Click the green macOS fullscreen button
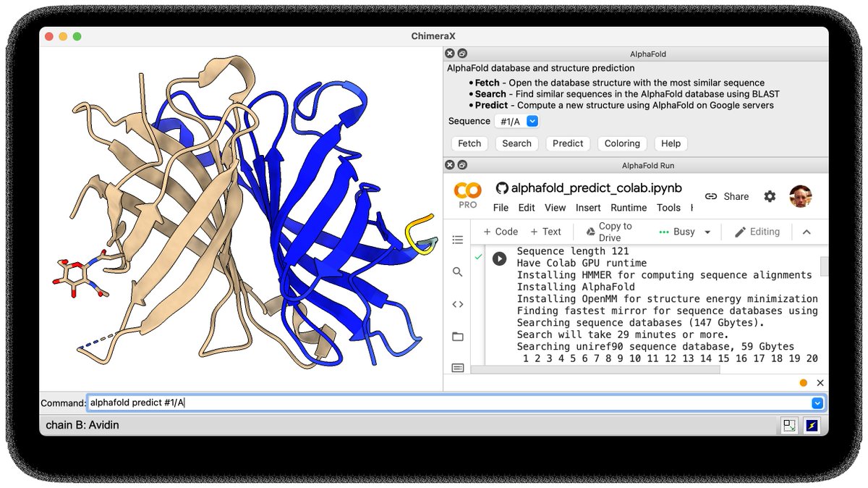This screenshot has width=868, height=488. pos(77,36)
